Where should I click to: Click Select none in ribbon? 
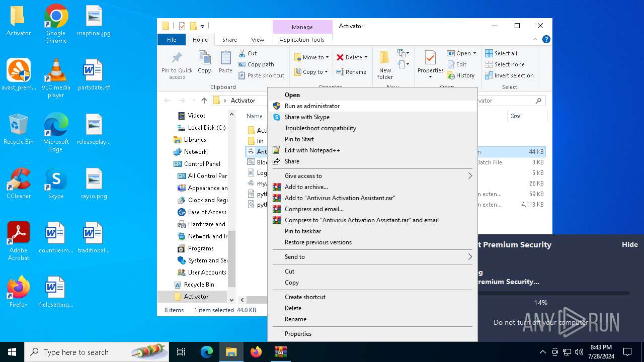(x=505, y=64)
